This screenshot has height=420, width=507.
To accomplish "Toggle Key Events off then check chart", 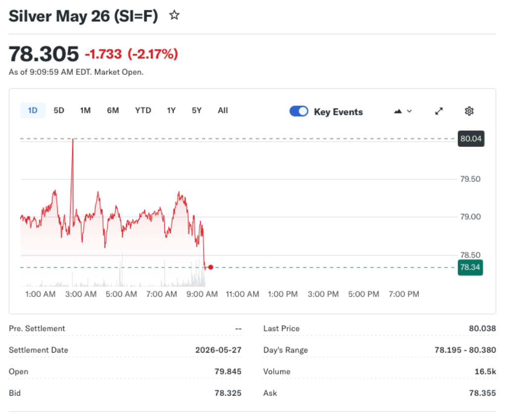I will (299, 111).
